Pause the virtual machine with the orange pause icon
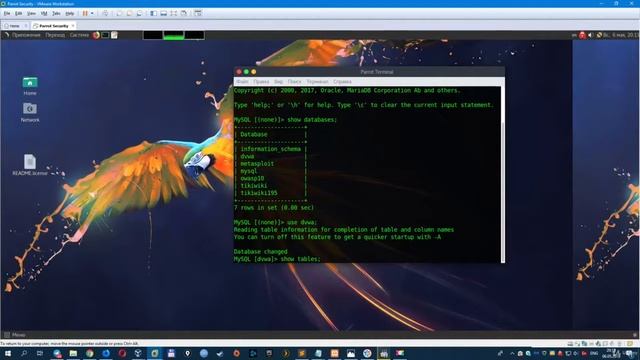640x360 pixels. point(85,13)
